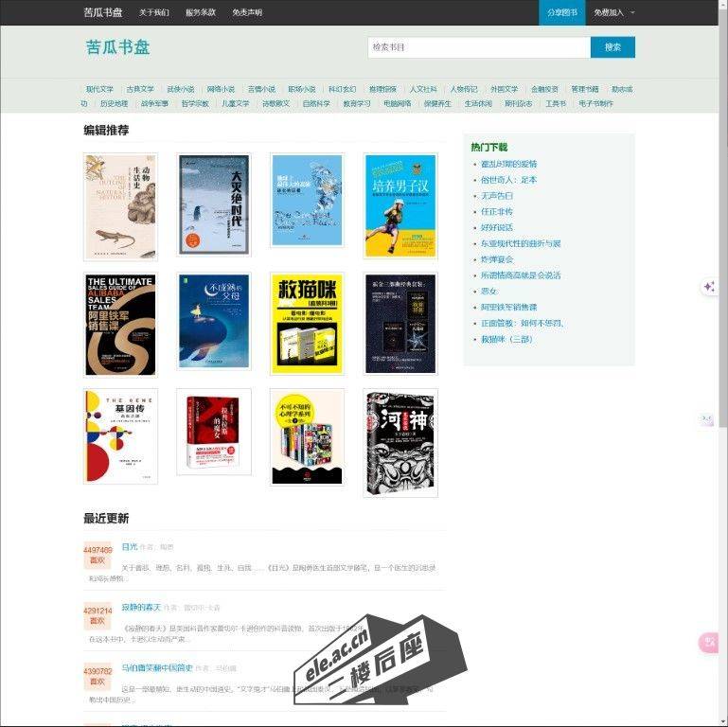Browse the 现代文学 category
The height and width of the screenshot is (727, 728).
click(99, 89)
